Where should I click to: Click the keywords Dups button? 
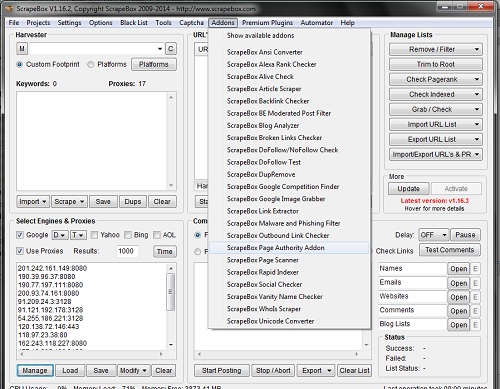tap(133, 202)
